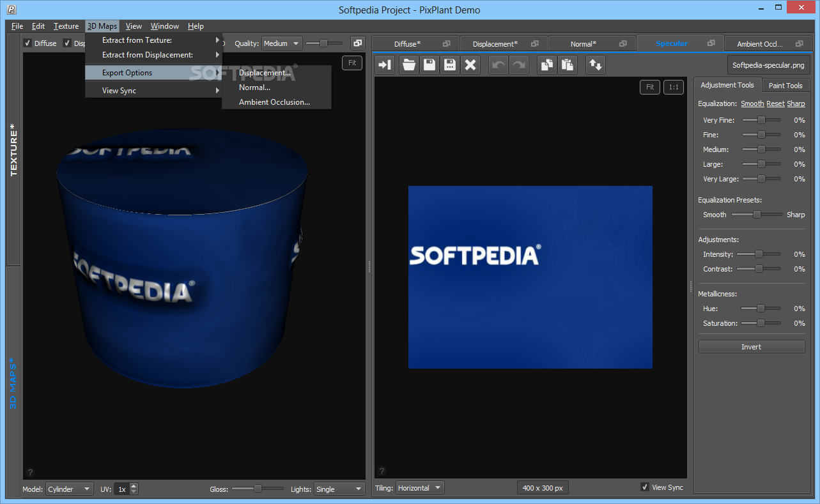Open the Edit menu
This screenshot has width=820, height=504.
[38, 26]
